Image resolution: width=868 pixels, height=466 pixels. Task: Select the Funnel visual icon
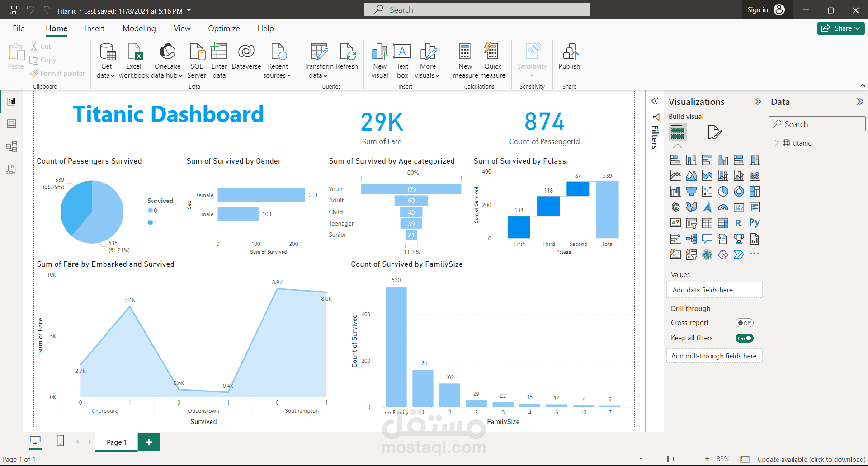[x=691, y=192]
